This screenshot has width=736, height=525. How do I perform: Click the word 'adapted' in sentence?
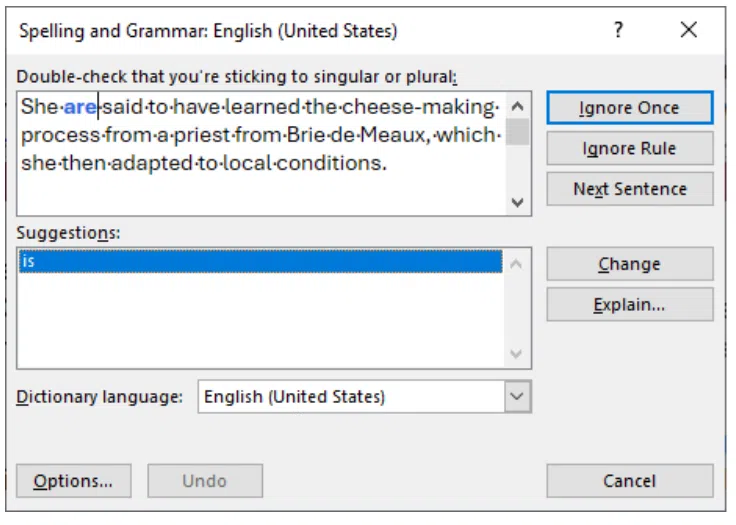click(x=151, y=163)
